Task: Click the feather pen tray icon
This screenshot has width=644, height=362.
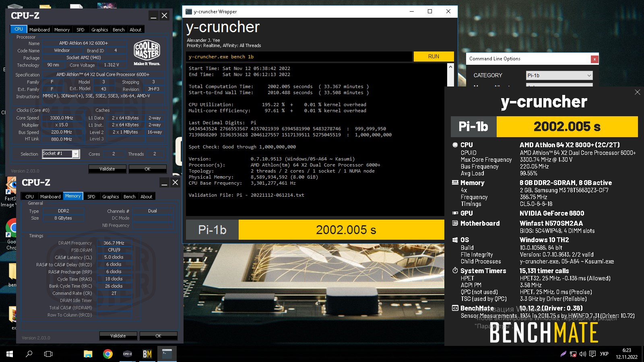Action: [563, 354]
